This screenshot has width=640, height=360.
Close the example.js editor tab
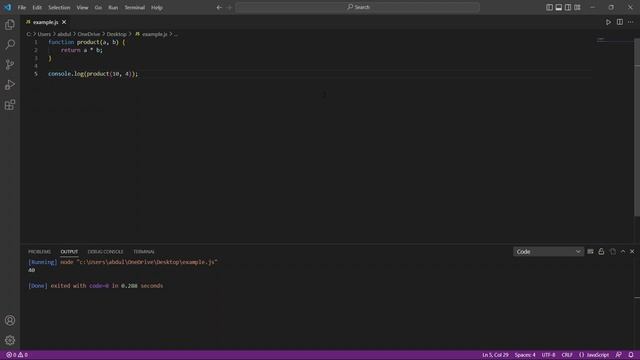pos(64,22)
